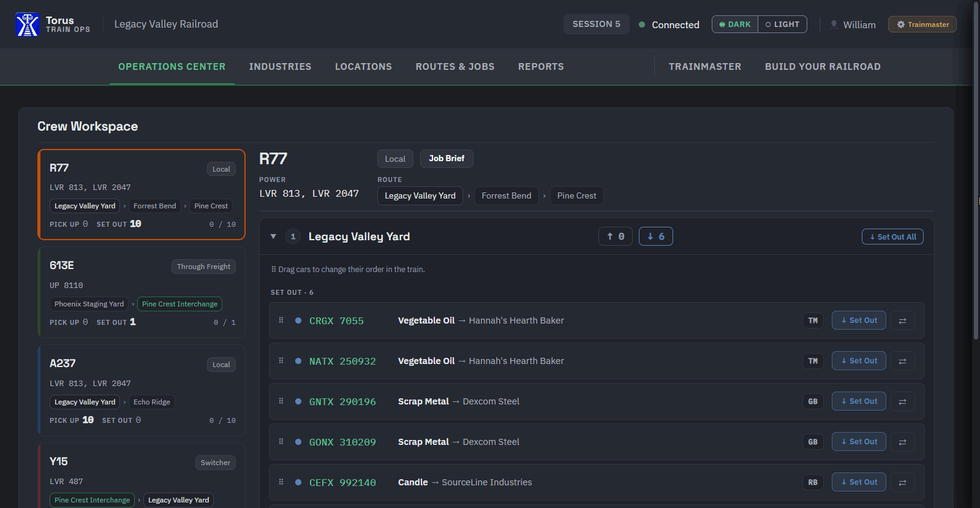Image resolution: width=980 pixels, height=508 pixels.
Task: Click the swap icon for GNTX 290196
Action: (902, 401)
